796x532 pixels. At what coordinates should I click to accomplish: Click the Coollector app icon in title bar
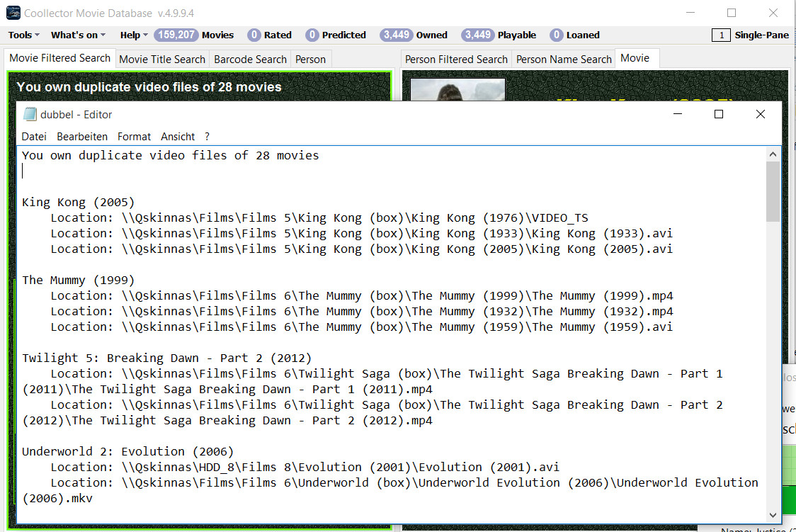[x=13, y=13]
